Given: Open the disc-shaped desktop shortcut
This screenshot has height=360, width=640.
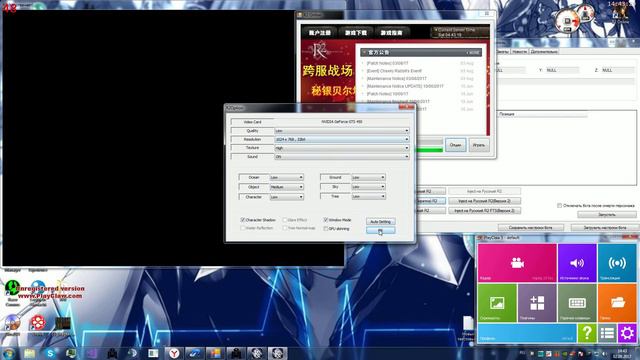Looking at the screenshot, I should click(12, 323).
